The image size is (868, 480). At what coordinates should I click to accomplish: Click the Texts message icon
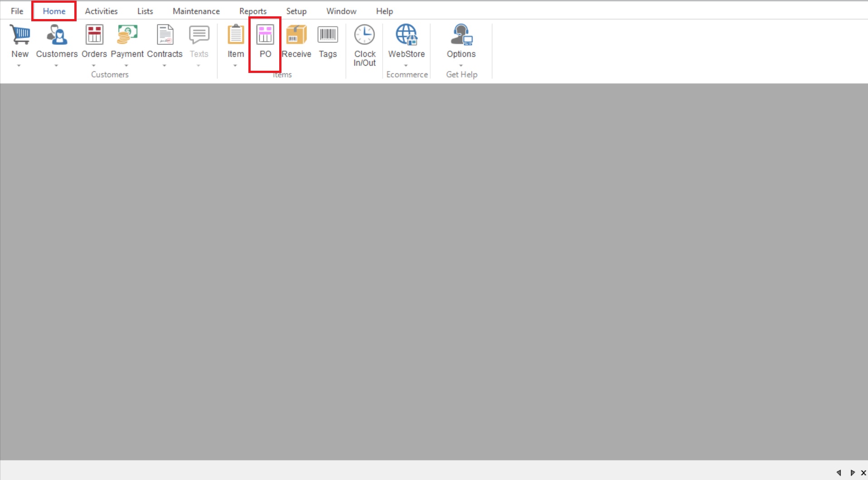(199, 34)
